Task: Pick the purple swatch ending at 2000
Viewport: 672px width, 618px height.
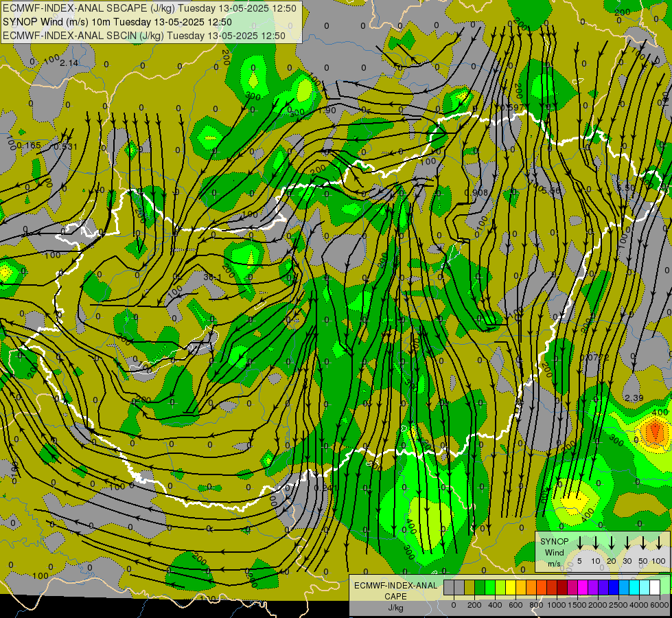Action: coord(592,587)
